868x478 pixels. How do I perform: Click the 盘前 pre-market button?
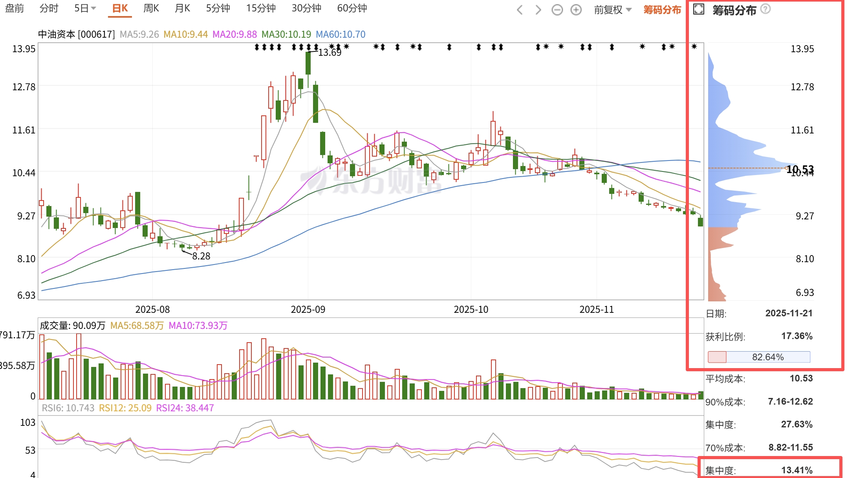tap(15, 8)
